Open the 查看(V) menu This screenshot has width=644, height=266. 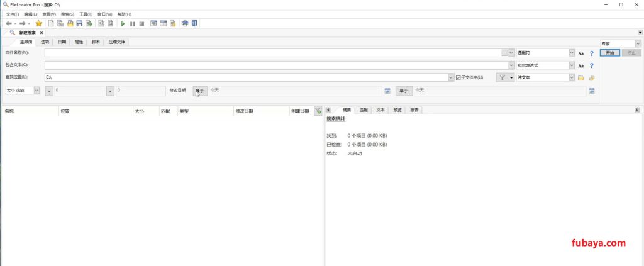(49, 14)
